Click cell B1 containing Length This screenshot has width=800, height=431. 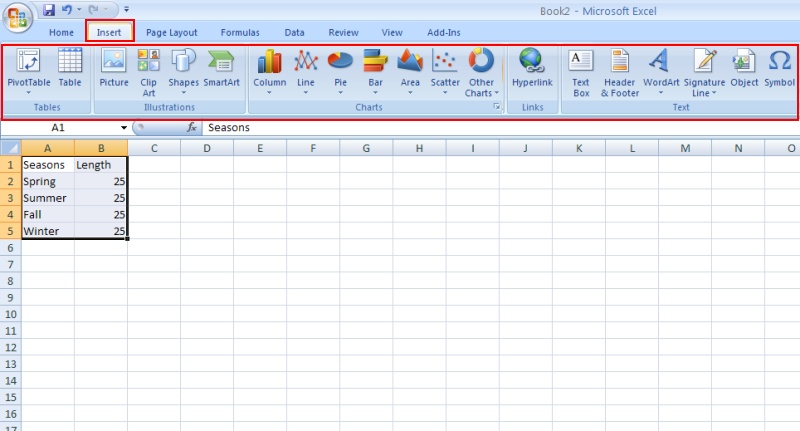(x=101, y=165)
